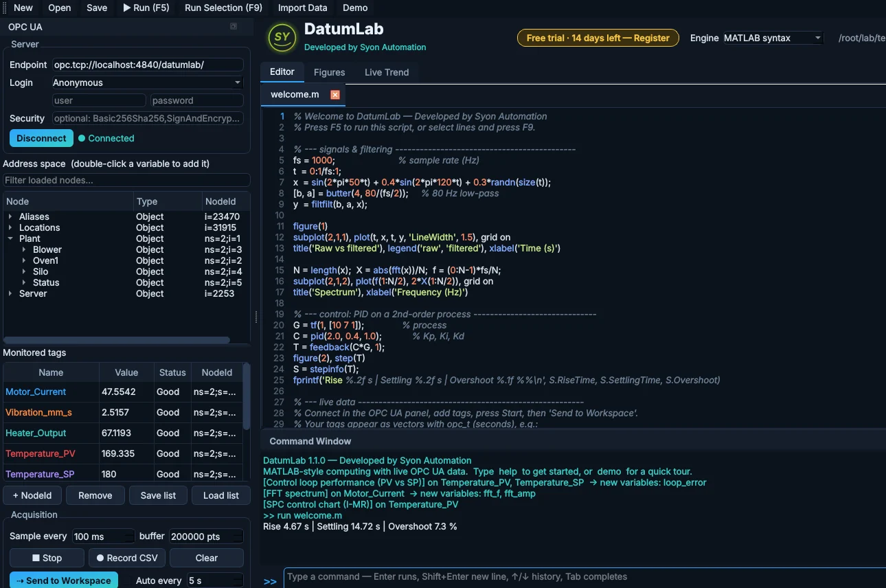Click the command input field
Screen dimensions: 886x588
pyautogui.click(x=584, y=577)
